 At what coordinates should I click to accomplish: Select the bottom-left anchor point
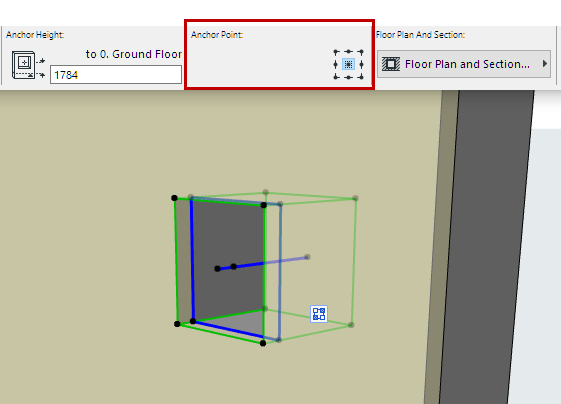(x=336, y=77)
